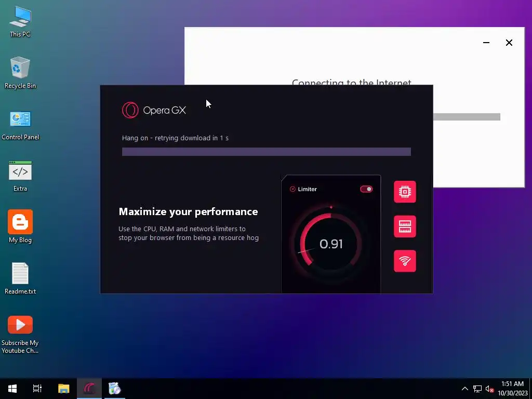Screen dimensions: 532x399
Task: Open the Windows Start menu
Action: coord(12,389)
